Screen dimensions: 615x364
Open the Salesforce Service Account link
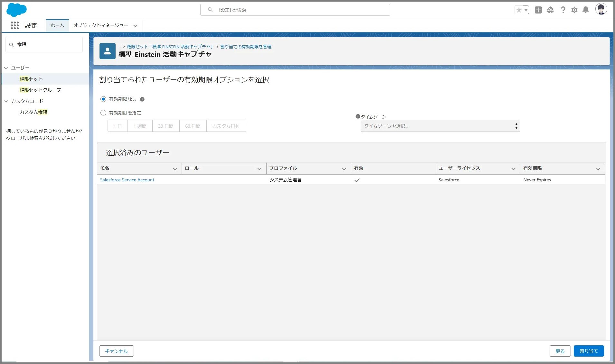tap(127, 180)
